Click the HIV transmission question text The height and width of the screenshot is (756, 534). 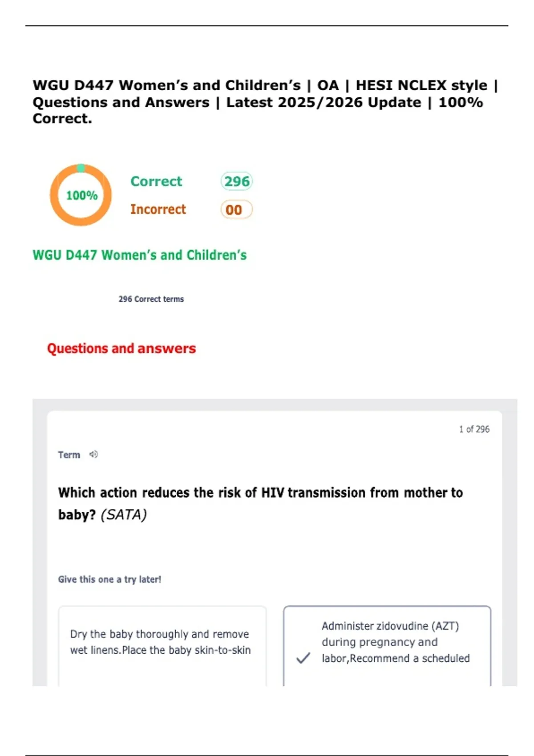pyautogui.click(x=260, y=503)
